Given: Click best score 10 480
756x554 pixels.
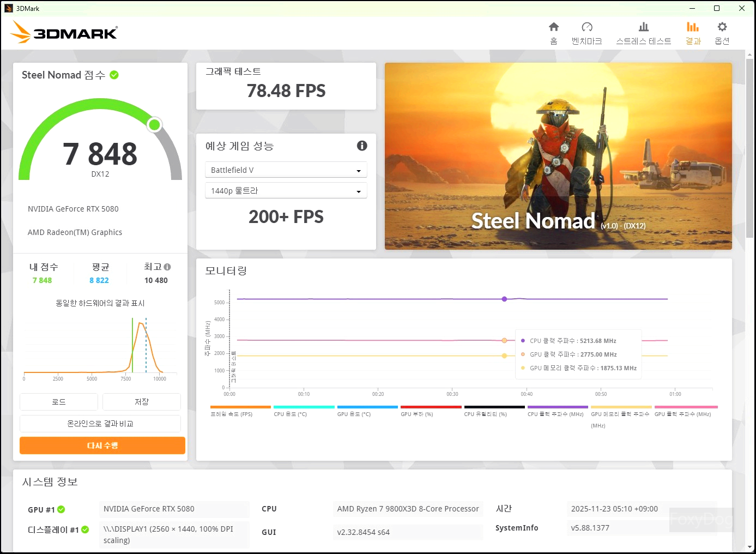Looking at the screenshot, I should click(156, 280).
